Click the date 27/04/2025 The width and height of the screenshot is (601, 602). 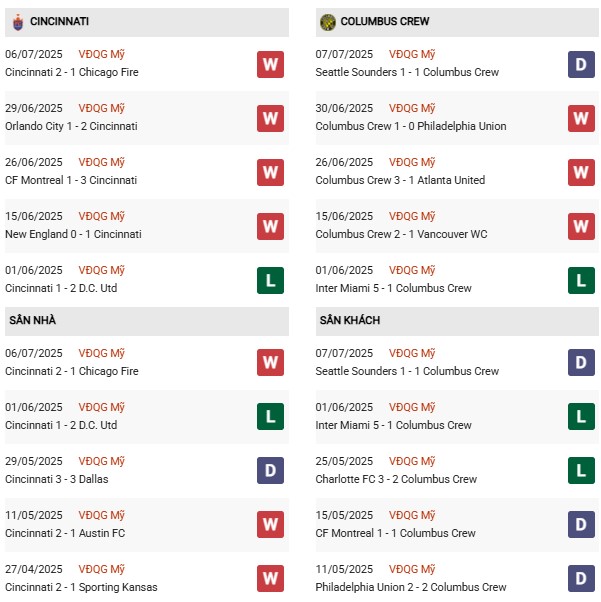tap(34, 569)
